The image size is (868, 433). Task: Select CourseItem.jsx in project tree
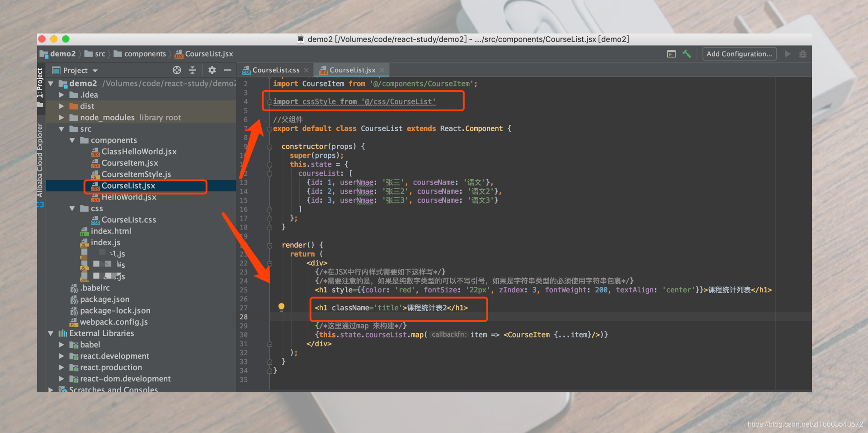[130, 163]
